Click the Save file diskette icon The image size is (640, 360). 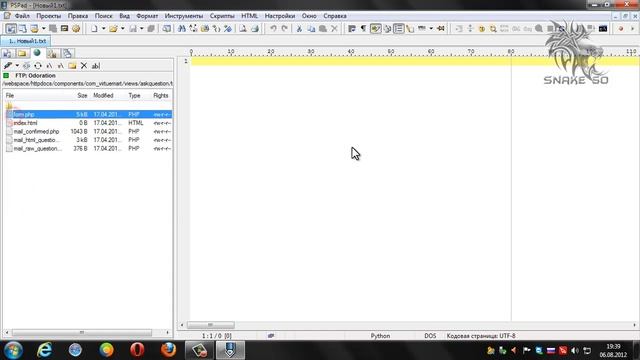[x=133, y=29]
